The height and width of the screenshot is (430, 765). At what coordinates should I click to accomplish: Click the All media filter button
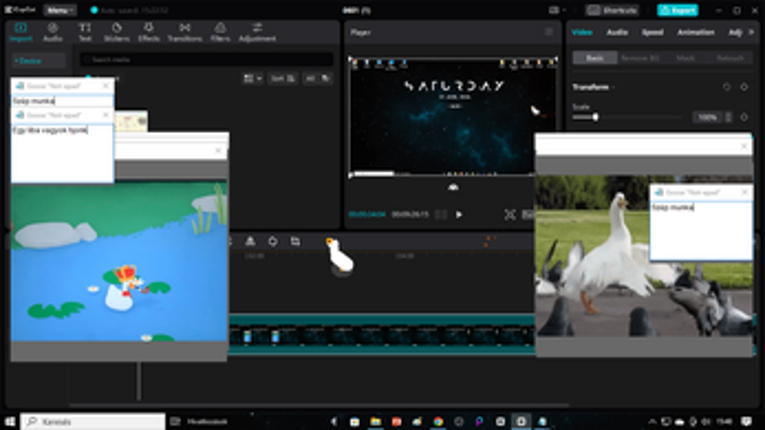(310, 79)
